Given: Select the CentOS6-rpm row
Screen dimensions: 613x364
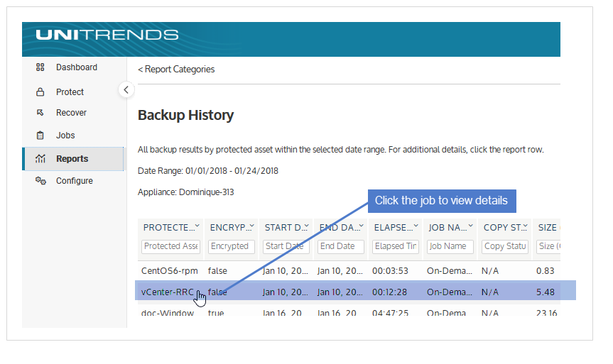Looking at the screenshot, I should click(x=349, y=270).
